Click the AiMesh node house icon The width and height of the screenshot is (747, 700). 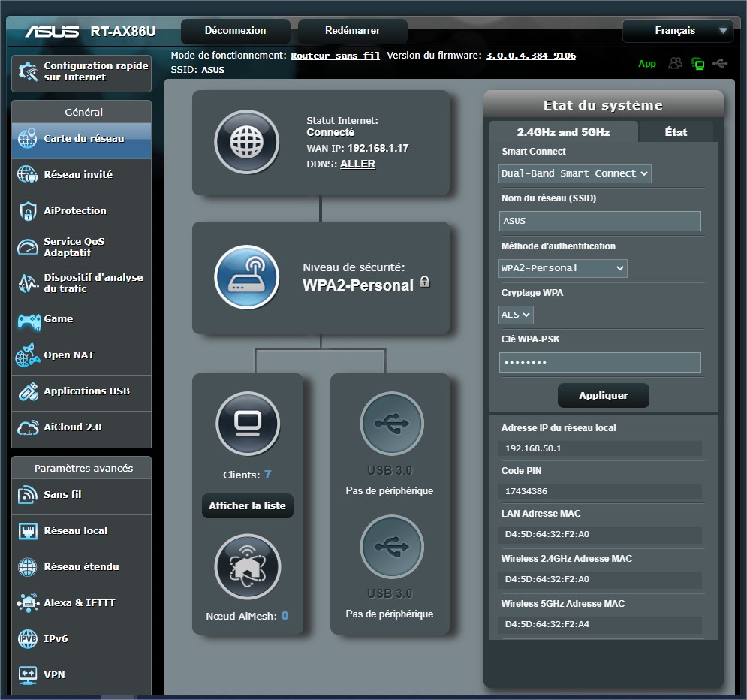point(247,566)
